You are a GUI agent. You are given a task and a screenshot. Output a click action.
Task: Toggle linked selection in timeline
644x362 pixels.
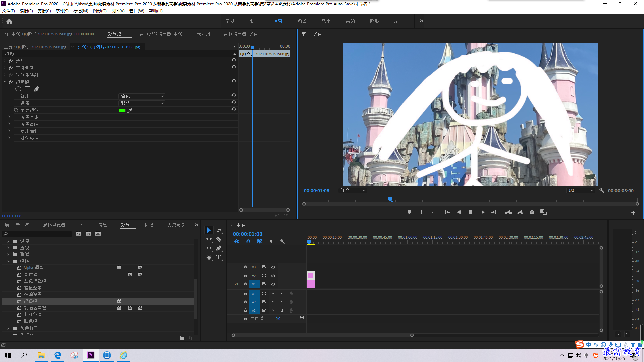(x=260, y=241)
